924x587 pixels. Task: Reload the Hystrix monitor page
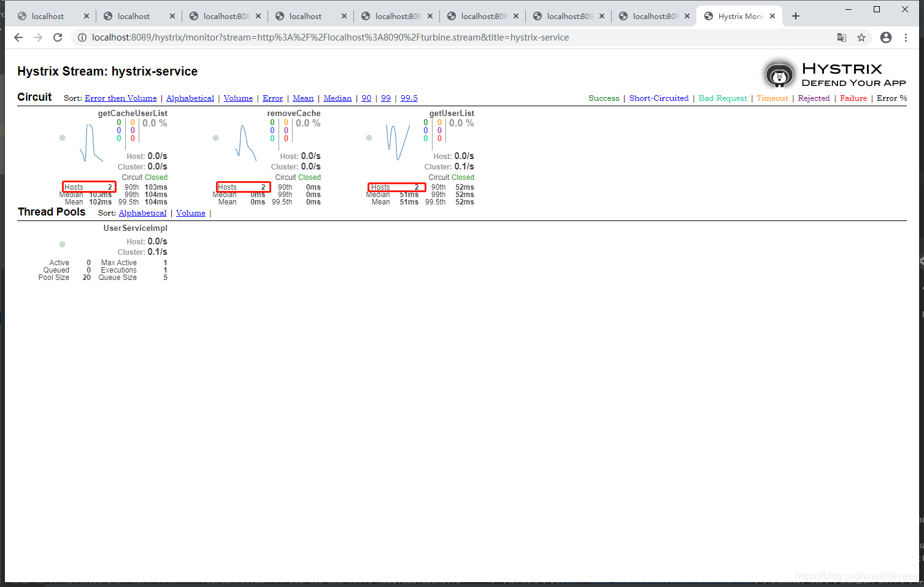pyautogui.click(x=58, y=37)
